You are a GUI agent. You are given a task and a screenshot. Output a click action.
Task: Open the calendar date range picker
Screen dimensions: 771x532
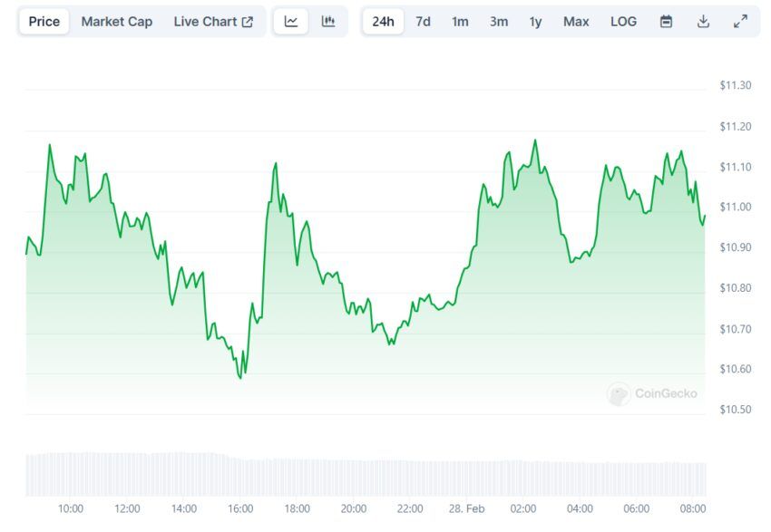coord(667,22)
